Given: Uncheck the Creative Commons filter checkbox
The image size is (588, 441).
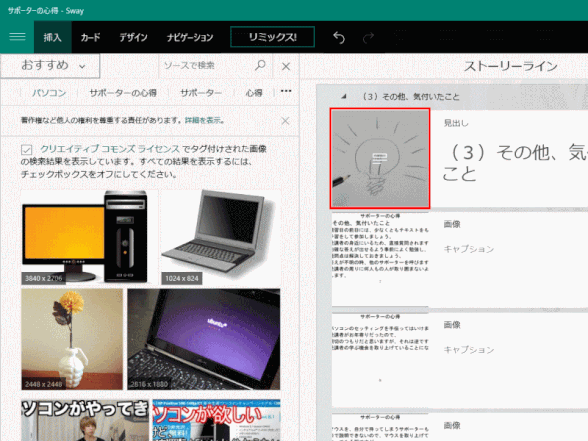Looking at the screenshot, I should (x=27, y=150).
